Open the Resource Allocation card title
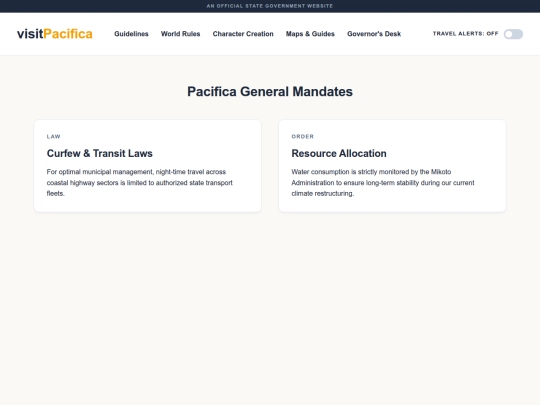The height and width of the screenshot is (405, 540). (x=339, y=153)
